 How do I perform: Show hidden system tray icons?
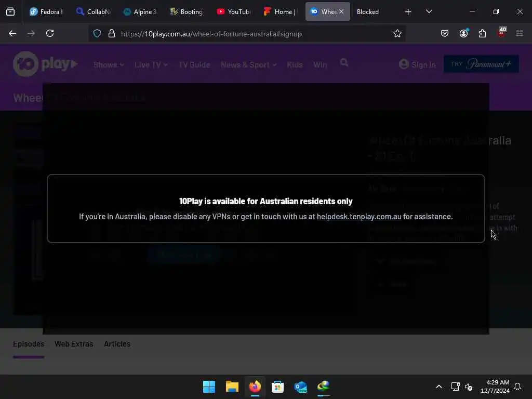438,387
